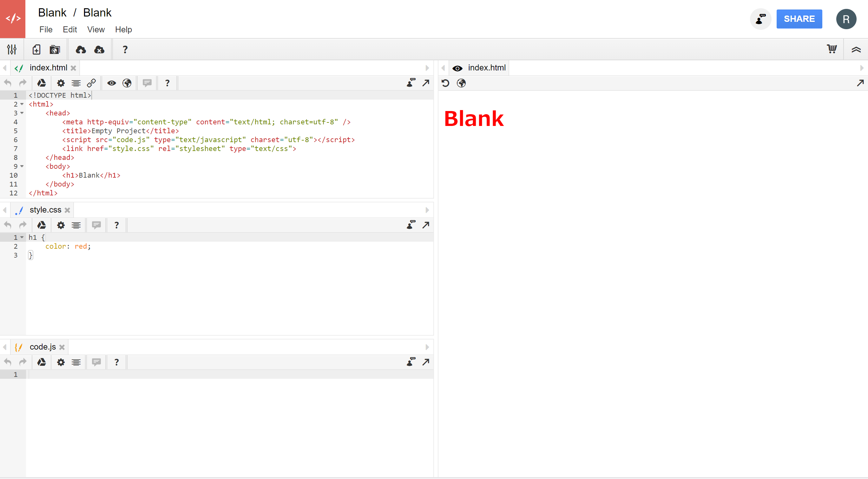This screenshot has height=479, width=868.
Task: Open help from the main toolbar question mark
Action: tap(125, 50)
